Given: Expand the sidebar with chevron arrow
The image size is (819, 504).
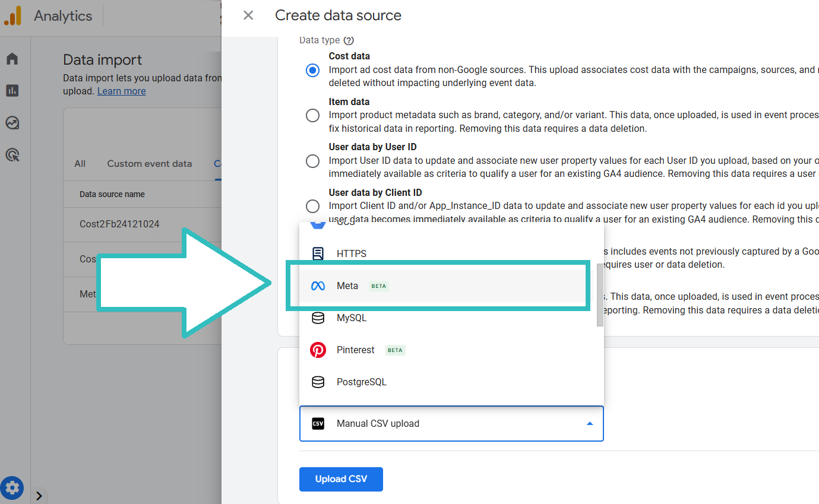Looking at the screenshot, I should click(x=39, y=496).
